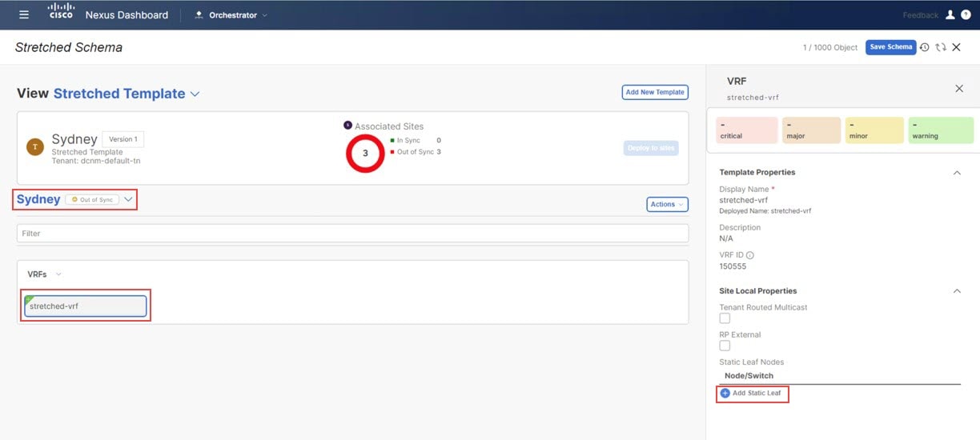Click Deploy to sites button
This screenshot has width=980, height=440.
coord(650,148)
